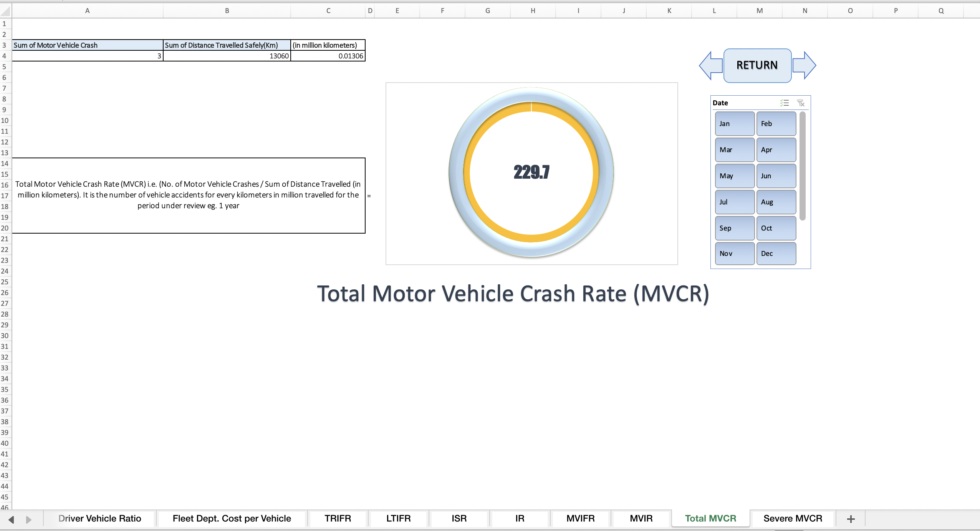Viewport: 980px width, 531px height.
Task: Click the right arrow shape beside RETURN
Action: 804,66
